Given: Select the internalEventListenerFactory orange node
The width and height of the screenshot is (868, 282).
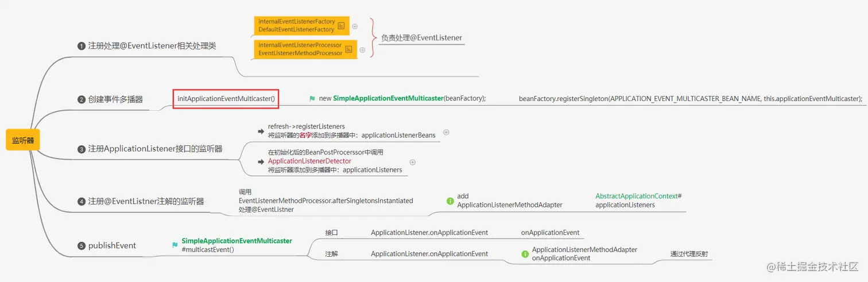Looking at the screenshot, I should tap(301, 26).
